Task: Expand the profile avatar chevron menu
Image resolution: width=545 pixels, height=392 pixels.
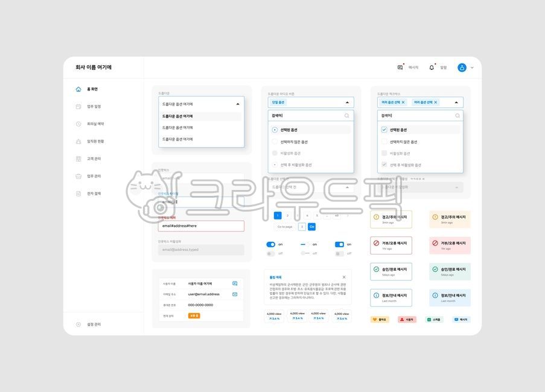Action: pos(473,68)
